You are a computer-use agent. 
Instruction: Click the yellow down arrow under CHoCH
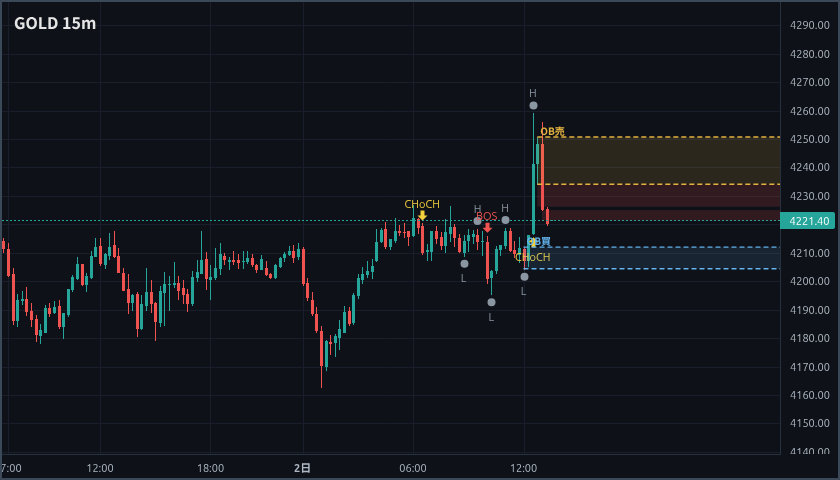pyautogui.click(x=423, y=215)
